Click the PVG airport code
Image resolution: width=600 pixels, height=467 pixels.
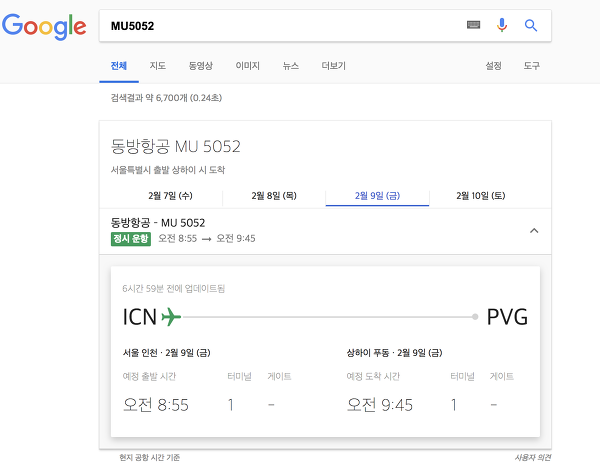[507, 317]
